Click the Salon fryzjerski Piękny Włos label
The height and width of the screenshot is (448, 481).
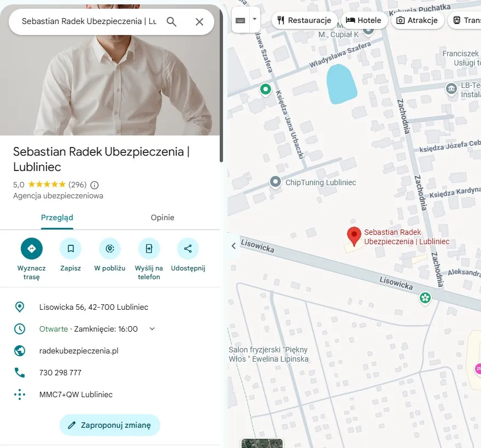[x=268, y=354]
